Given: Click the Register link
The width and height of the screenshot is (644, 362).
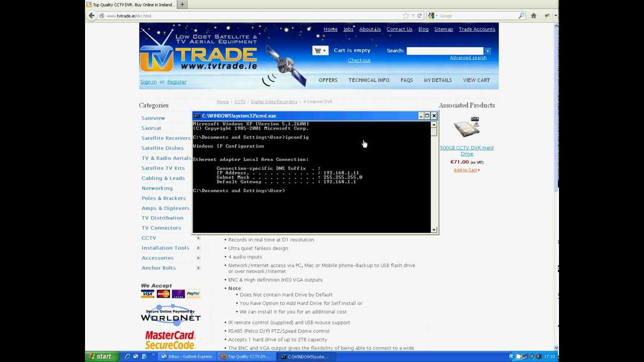Looking at the screenshot, I should click(x=177, y=82).
